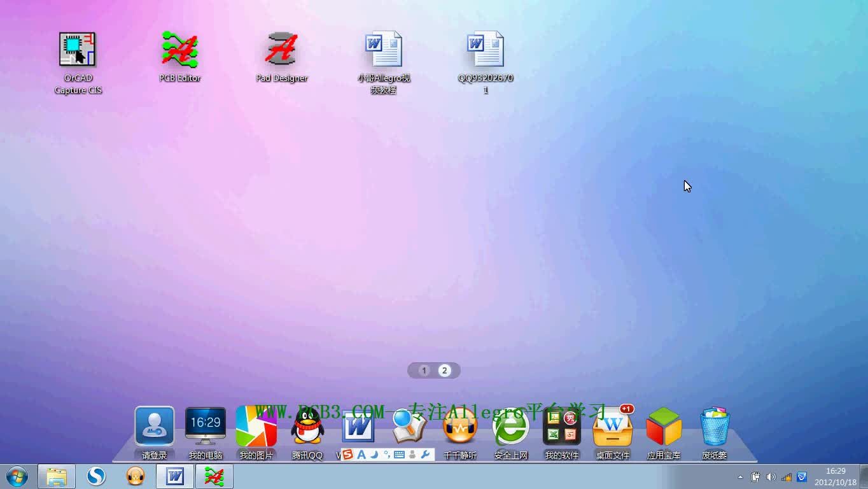Screen dimensions: 868x489
Task: Open the Windows Start menu
Action: click(x=17, y=476)
